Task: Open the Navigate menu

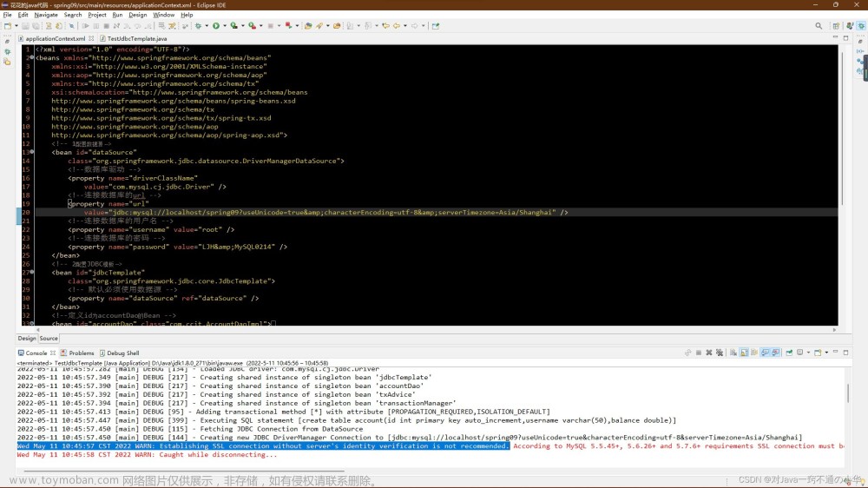Action: pos(46,15)
